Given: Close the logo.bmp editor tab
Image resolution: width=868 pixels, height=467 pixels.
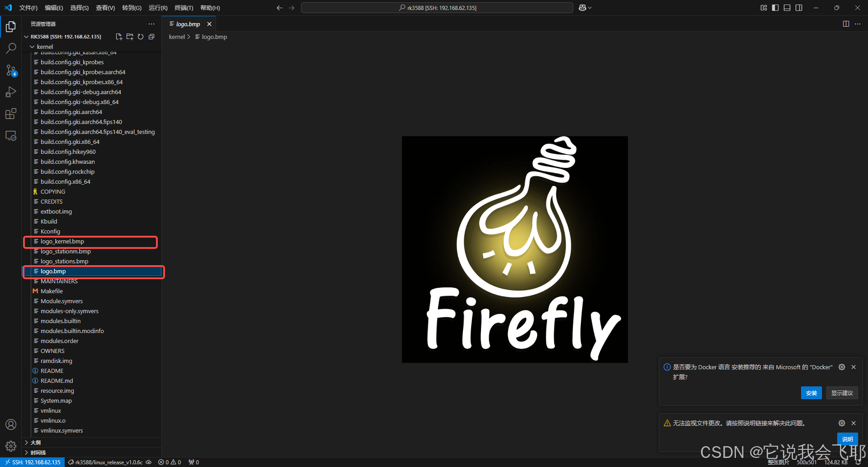Looking at the screenshot, I should (209, 24).
